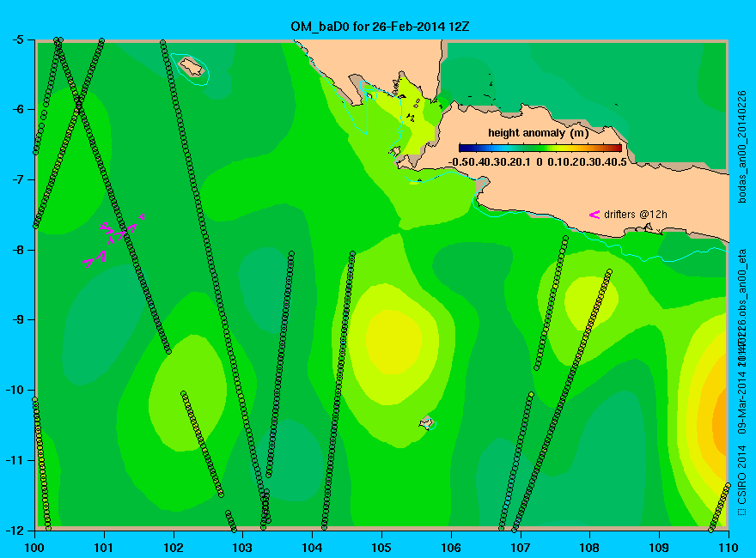756x558 pixels.
Task: Click the y-axis tick label -11
Action: 14,461
